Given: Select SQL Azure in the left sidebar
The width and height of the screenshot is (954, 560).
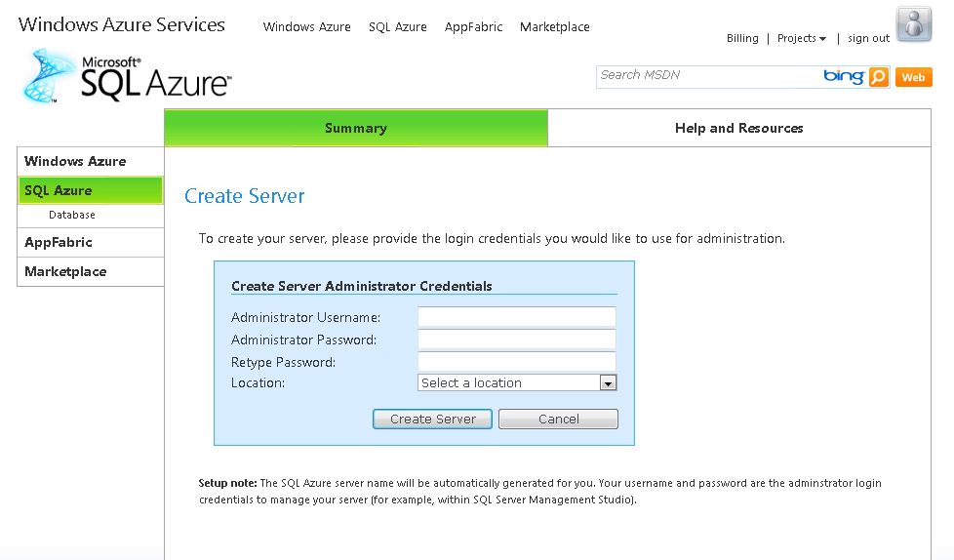Looking at the screenshot, I should (90, 190).
